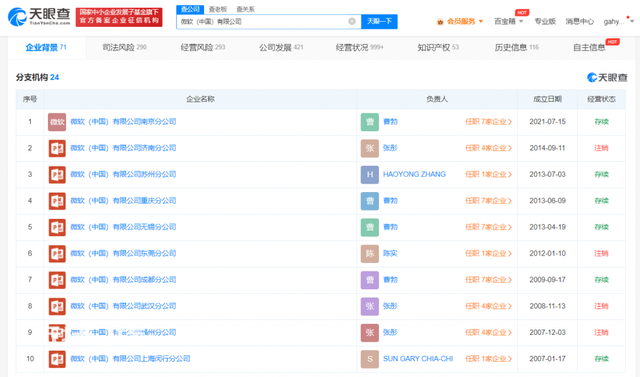Click the Tianyancha logo in the header
This screenshot has width=640, height=377.
pyautogui.click(x=39, y=17)
